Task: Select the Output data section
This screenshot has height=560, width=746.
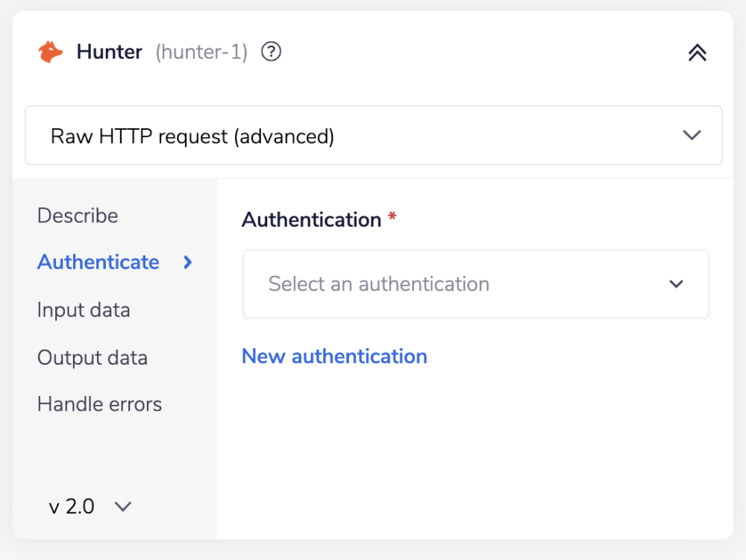Action: tap(92, 358)
